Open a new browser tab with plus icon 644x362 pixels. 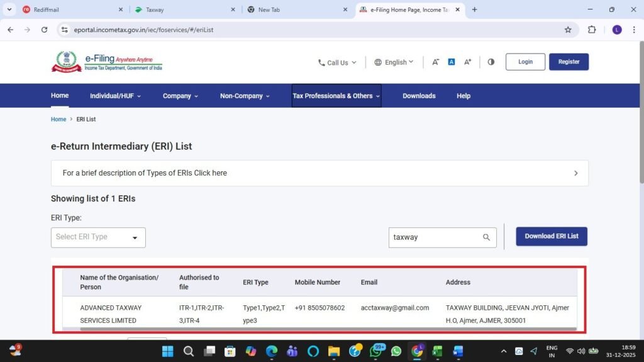[x=474, y=9]
